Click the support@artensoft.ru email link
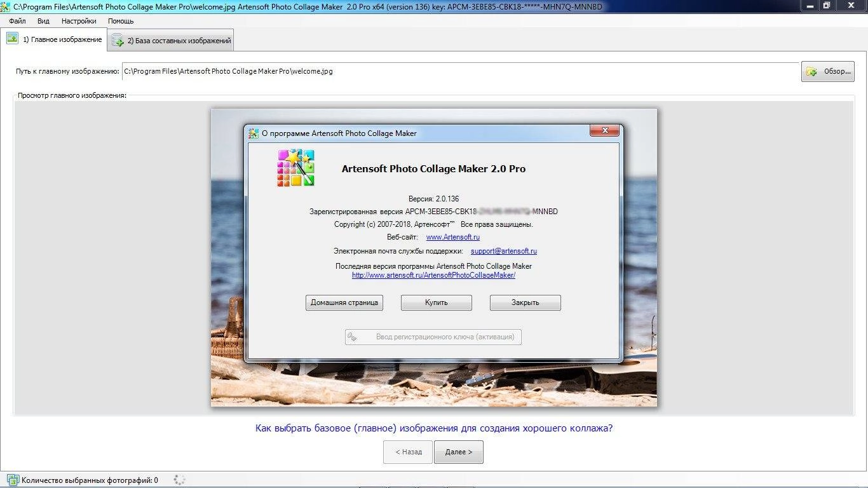Viewport: 868px width, 488px height. coord(504,251)
